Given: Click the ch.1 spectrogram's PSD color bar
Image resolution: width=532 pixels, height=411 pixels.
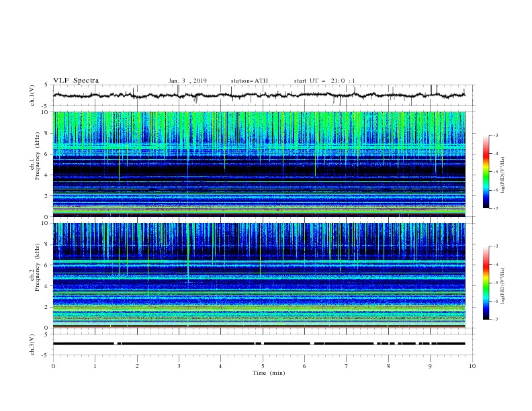Looking at the screenshot, I should 486,172.
